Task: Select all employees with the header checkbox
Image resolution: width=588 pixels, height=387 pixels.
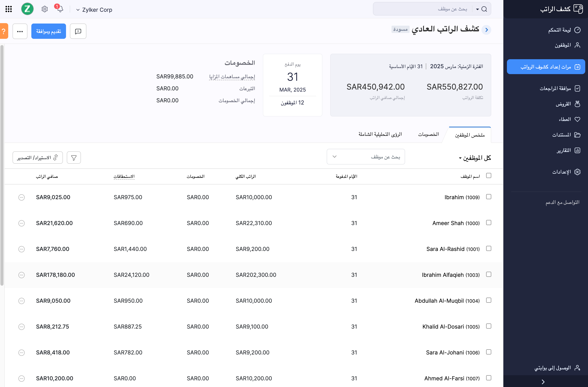Action: click(x=489, y=175)
